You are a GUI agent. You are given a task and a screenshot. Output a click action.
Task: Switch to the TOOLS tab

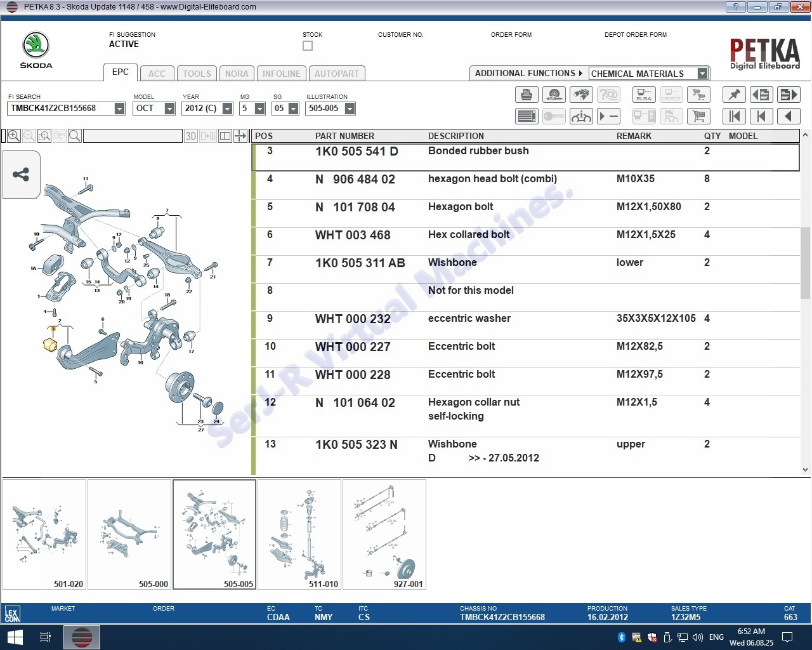(197, 74)
